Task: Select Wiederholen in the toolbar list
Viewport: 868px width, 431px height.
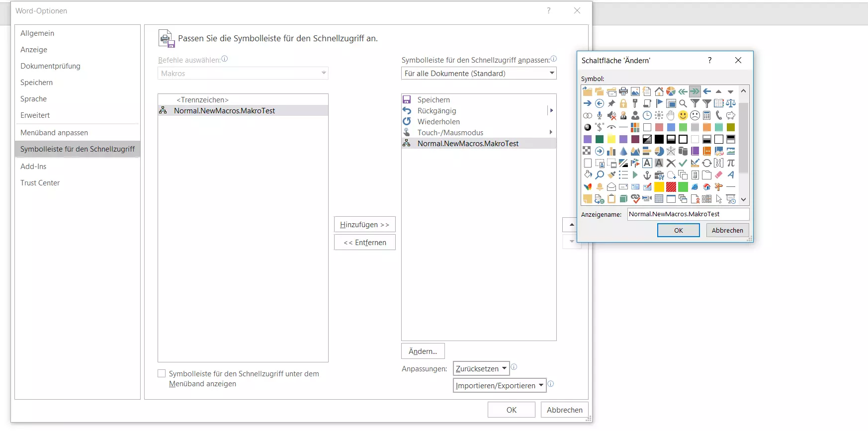Action: click(479, 121)
